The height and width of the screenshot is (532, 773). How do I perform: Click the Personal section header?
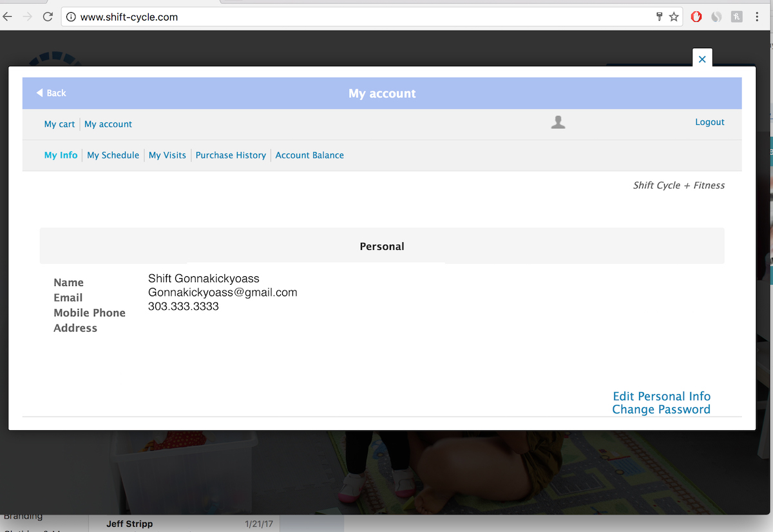point(382,245)
